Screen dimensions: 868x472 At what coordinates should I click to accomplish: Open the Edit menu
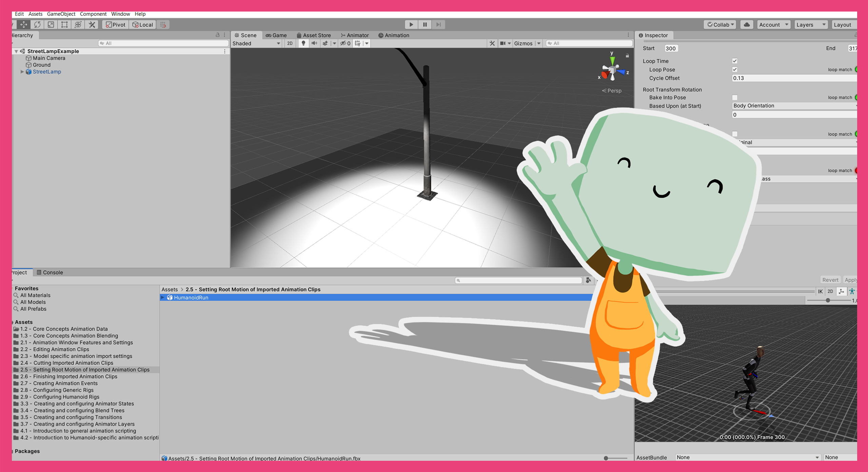pyautogui.click(x=19, y=14)
